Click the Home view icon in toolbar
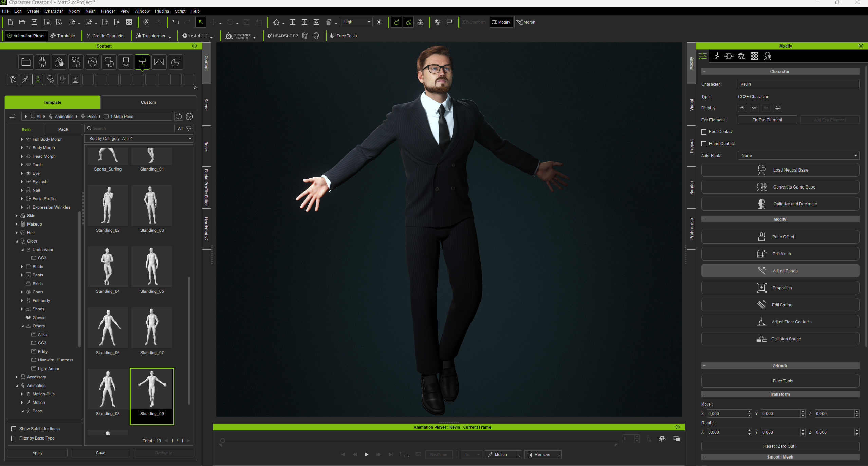 [x=276, y=22]
